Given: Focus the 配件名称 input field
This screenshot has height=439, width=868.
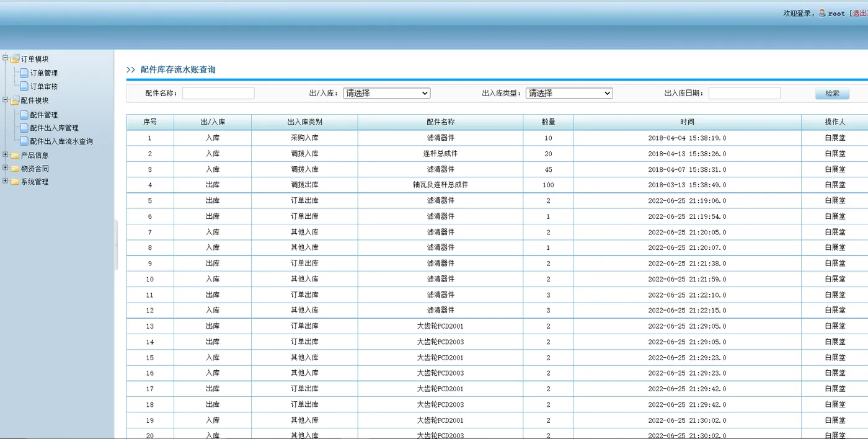Looking at the screenshot, I should click(x=218, y=93).
